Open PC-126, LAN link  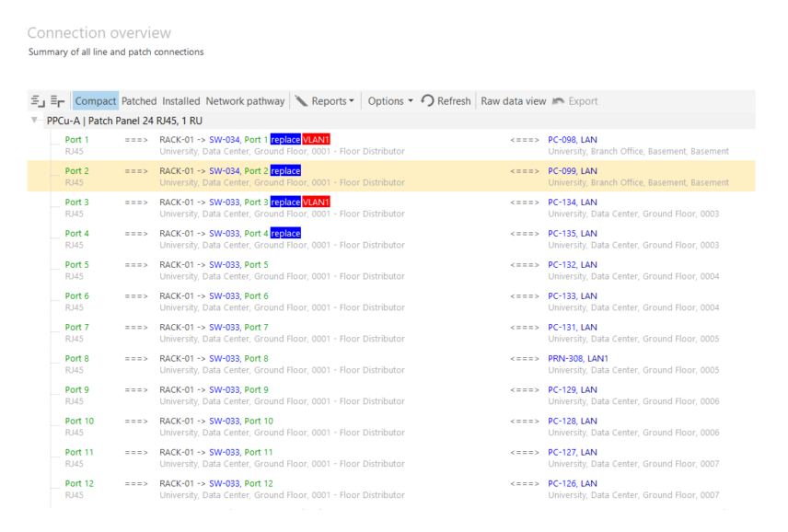tap(573, 483)
